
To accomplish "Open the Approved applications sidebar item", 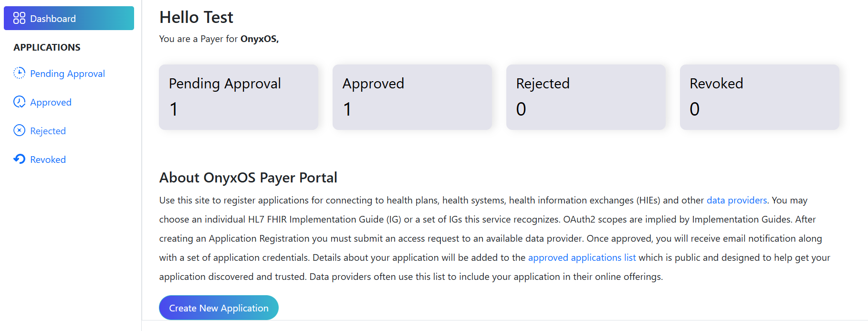I will (x=51, y=102).
